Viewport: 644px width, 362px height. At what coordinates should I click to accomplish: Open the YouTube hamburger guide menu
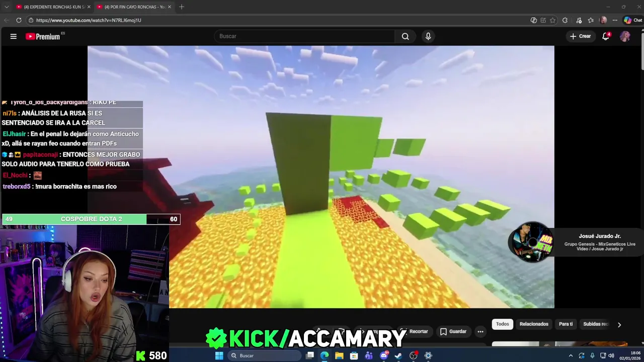click(x=14, y=36)
